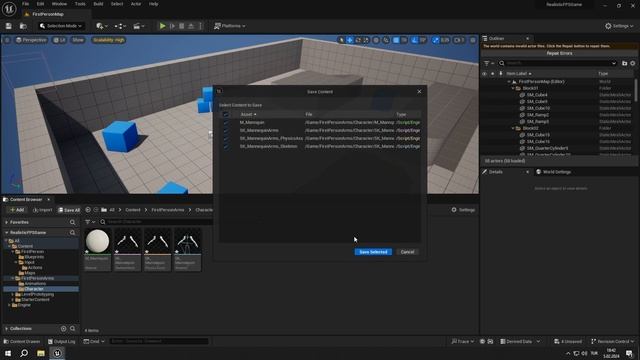
Task: Toggle the Outliner visibility eye column header
Action: (x=484, y=74)
